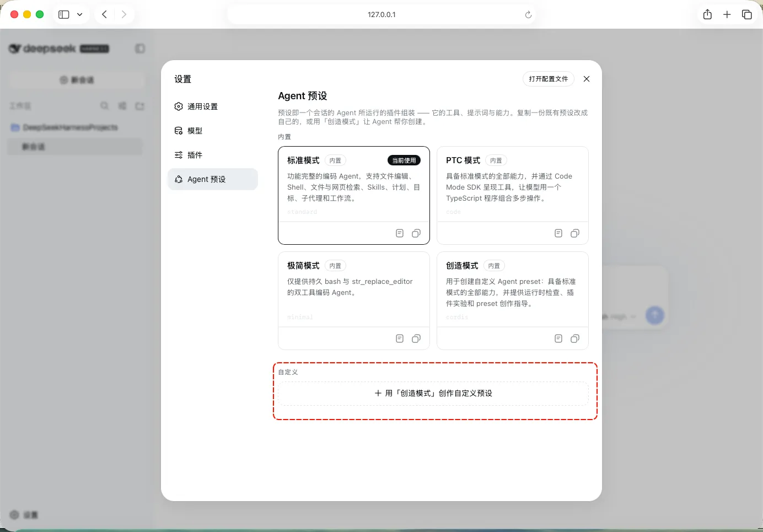
Task: Click the database icon beside 模型
Action: (x=179, y=131)
